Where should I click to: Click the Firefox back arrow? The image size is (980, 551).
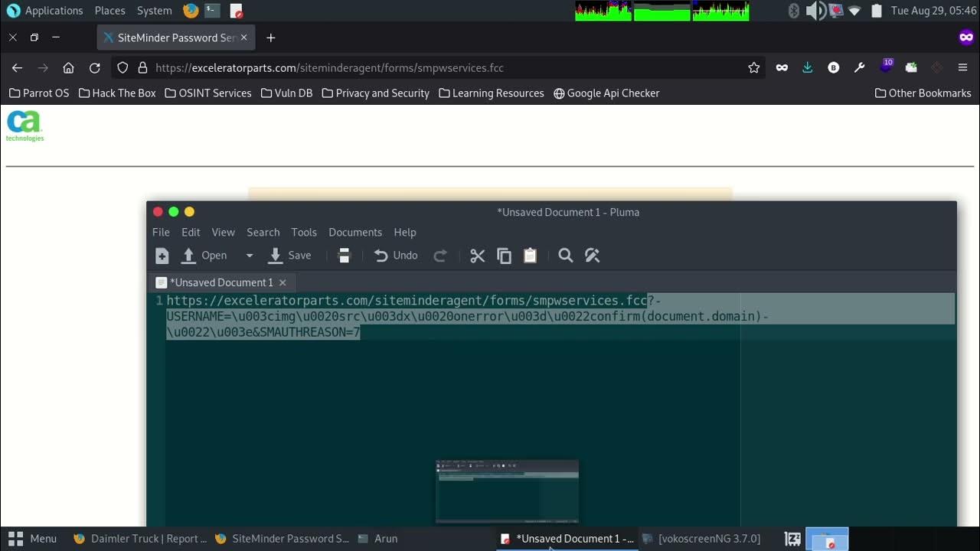(17, 67)
